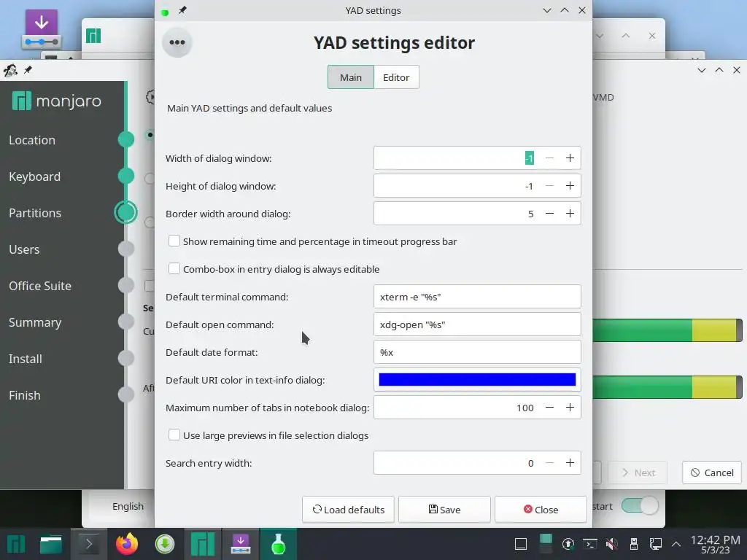Decrease maximum number of tabs with minus
Image resolution: width=747 pixels, height=560 pixels.
[549, 408]
